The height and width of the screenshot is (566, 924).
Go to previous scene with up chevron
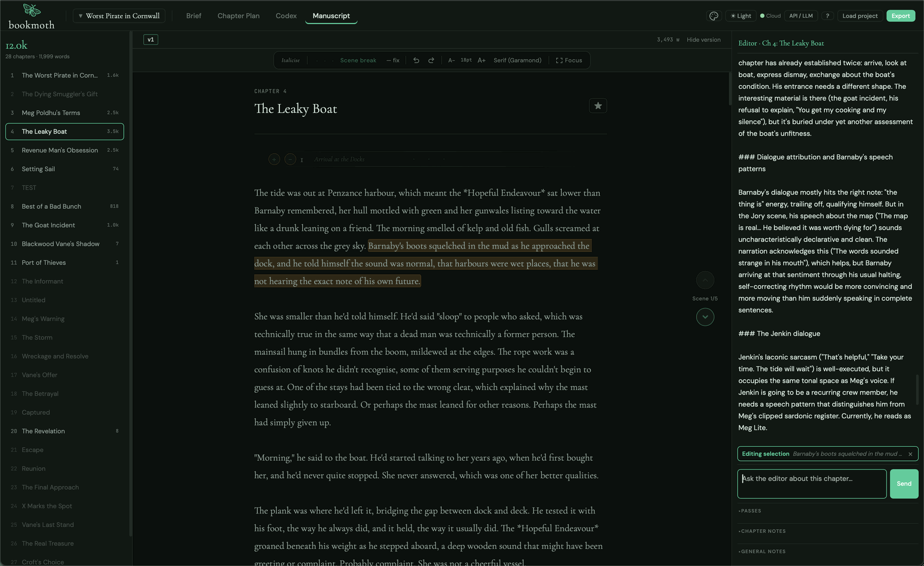(705, 280)
